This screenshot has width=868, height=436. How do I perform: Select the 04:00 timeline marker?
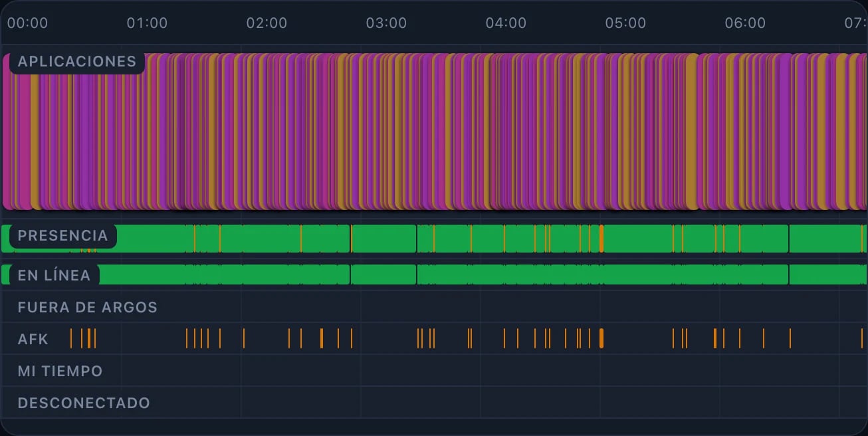[506, 23]
